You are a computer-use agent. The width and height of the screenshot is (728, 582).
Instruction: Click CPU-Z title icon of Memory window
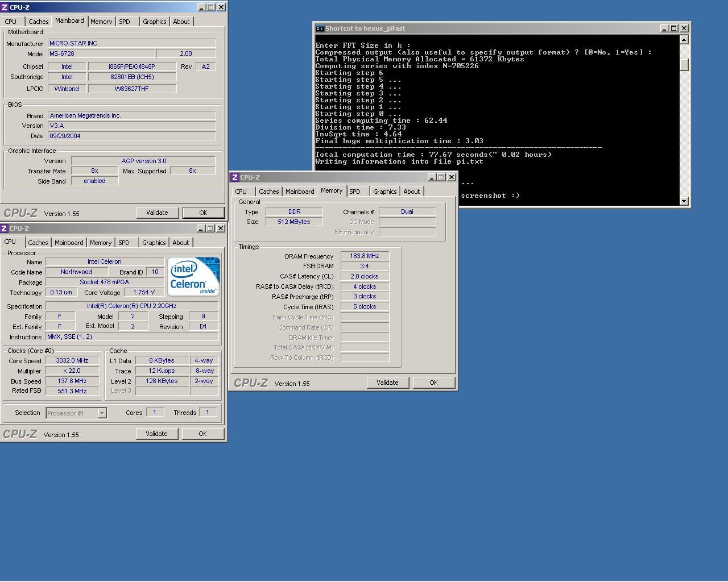pyautogui.click(x=235, y=177)
